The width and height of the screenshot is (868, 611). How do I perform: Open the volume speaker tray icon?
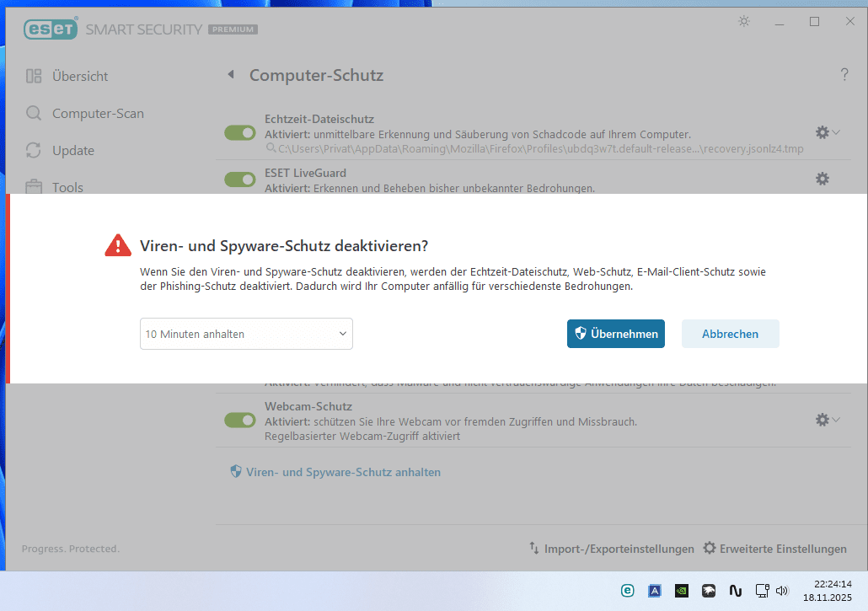pos(782,591)
